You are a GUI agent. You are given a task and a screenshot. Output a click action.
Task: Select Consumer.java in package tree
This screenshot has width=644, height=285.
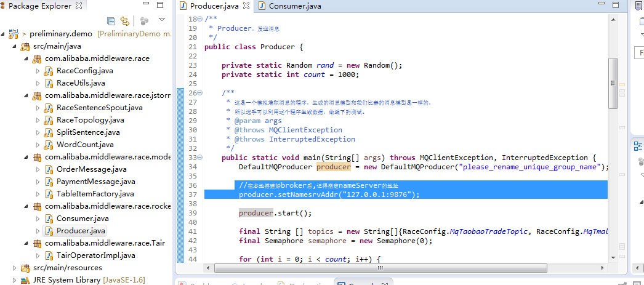pyautogui.click(x=83, y=219)
